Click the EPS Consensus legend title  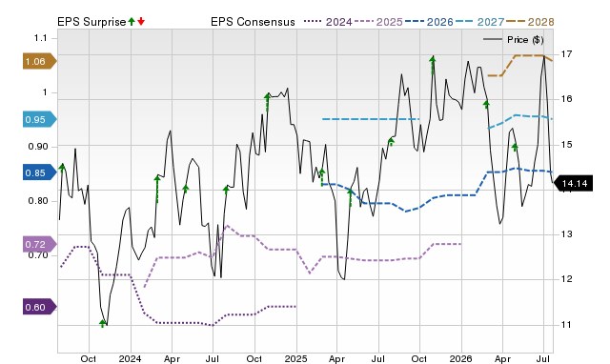coord(253,22)
